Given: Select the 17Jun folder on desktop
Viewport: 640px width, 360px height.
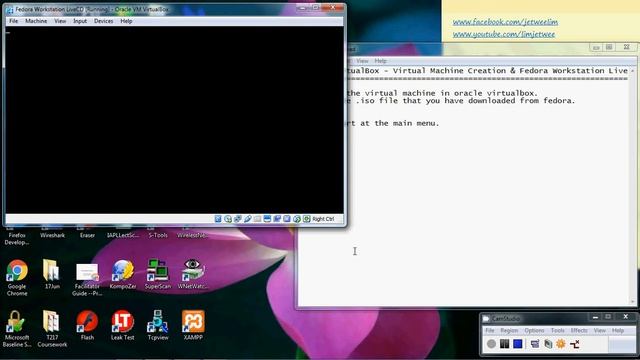Looking at the screenshot, I should 52,275.
